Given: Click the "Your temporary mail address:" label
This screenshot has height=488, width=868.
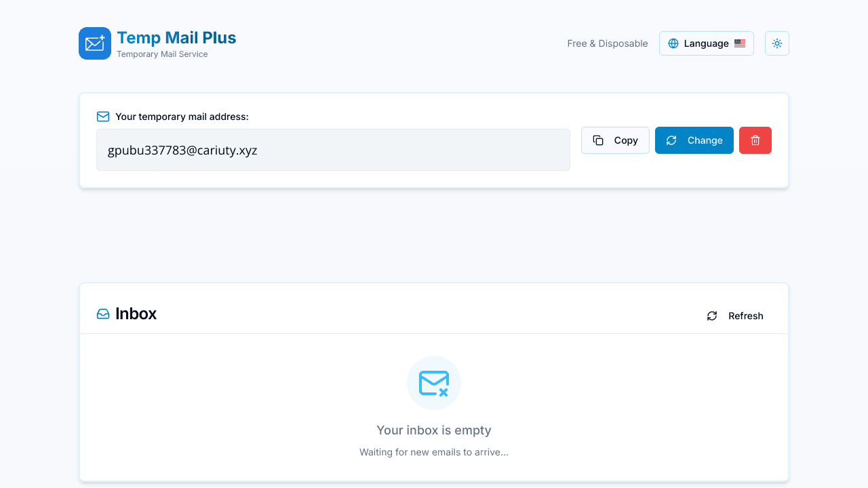Looking at the screenshot, I should (x=182, y=117).
